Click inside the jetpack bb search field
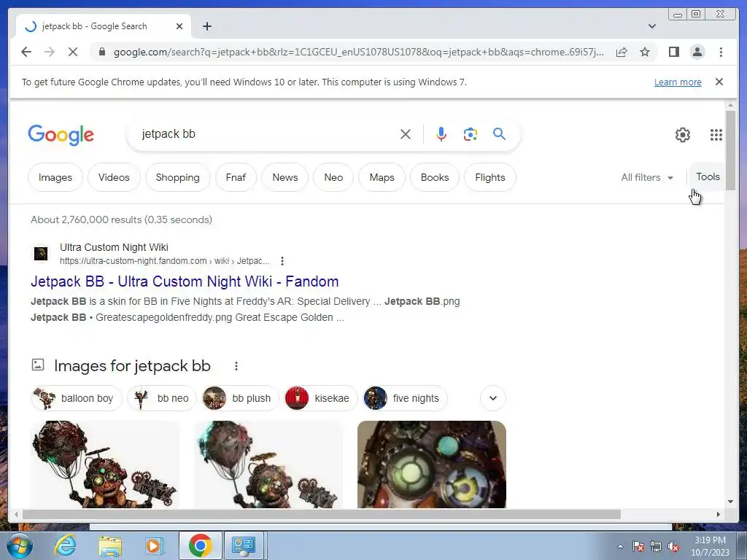The image size is (747, 560). pos(267,134)
